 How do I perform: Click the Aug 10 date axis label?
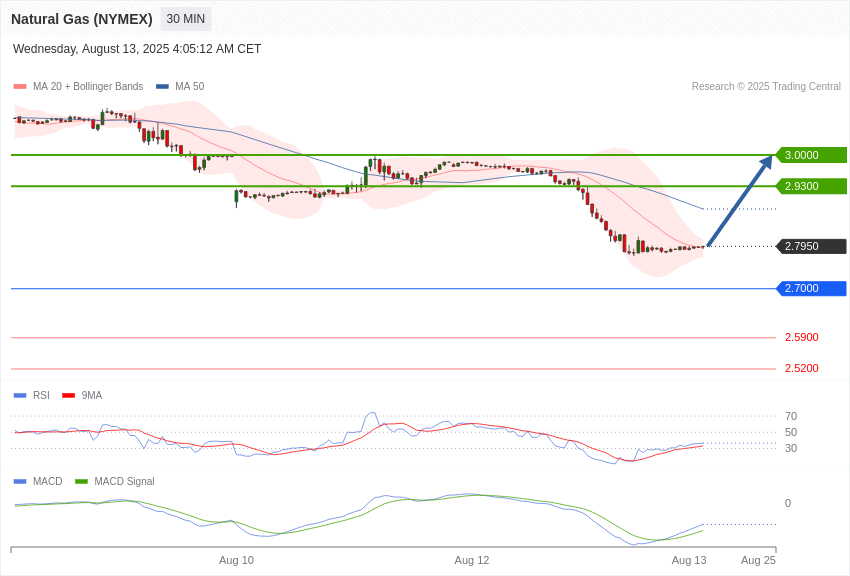coord(236,560)
